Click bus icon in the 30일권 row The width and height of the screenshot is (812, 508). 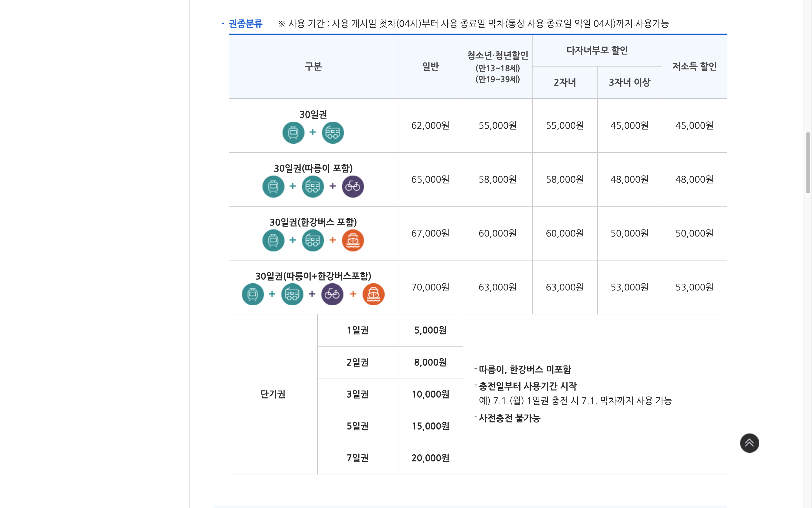[x=333, y=132]
